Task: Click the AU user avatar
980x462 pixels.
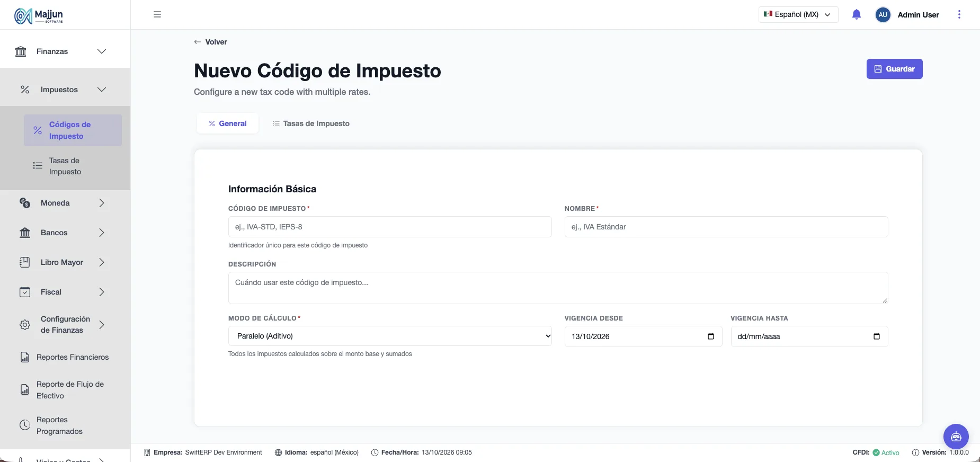Action: [883, 15]
